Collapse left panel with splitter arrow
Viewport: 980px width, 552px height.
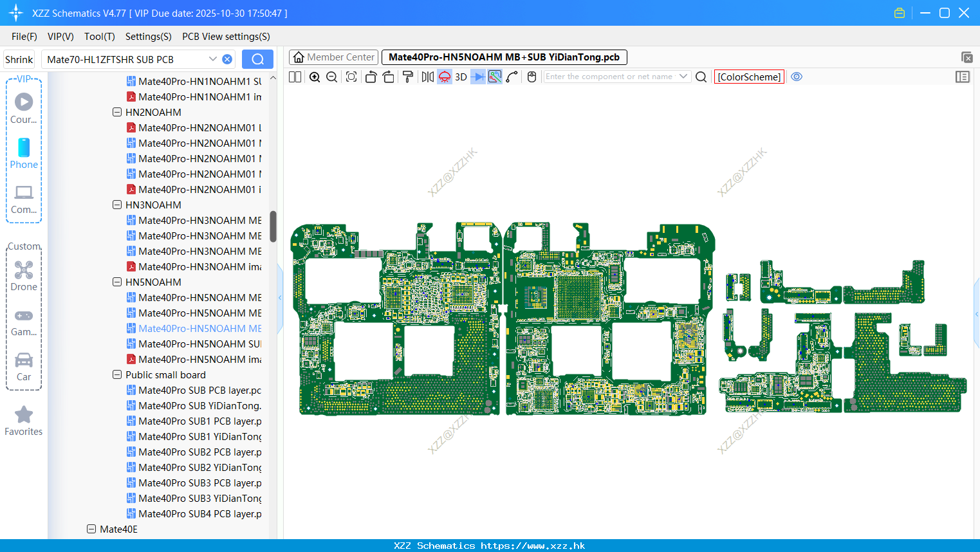[280, 298]
